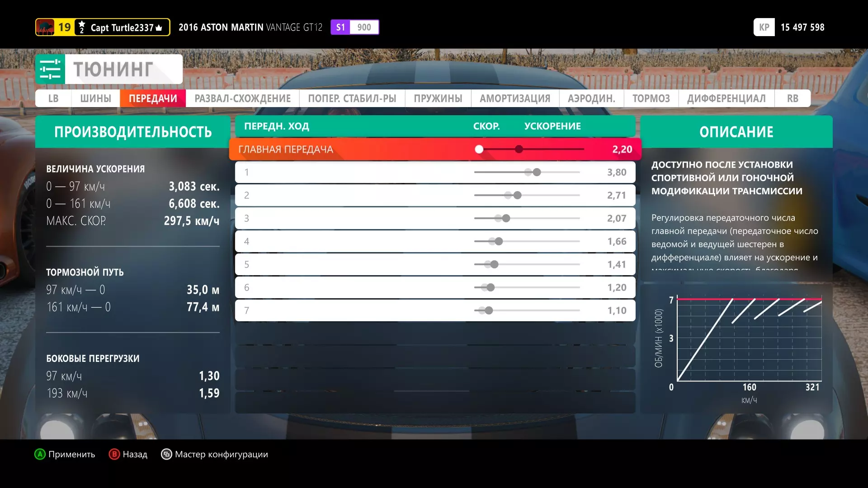This screenshot has width=868, height=488.
Task: Click the Мастер конфигурации view icon
Action: 166,454
